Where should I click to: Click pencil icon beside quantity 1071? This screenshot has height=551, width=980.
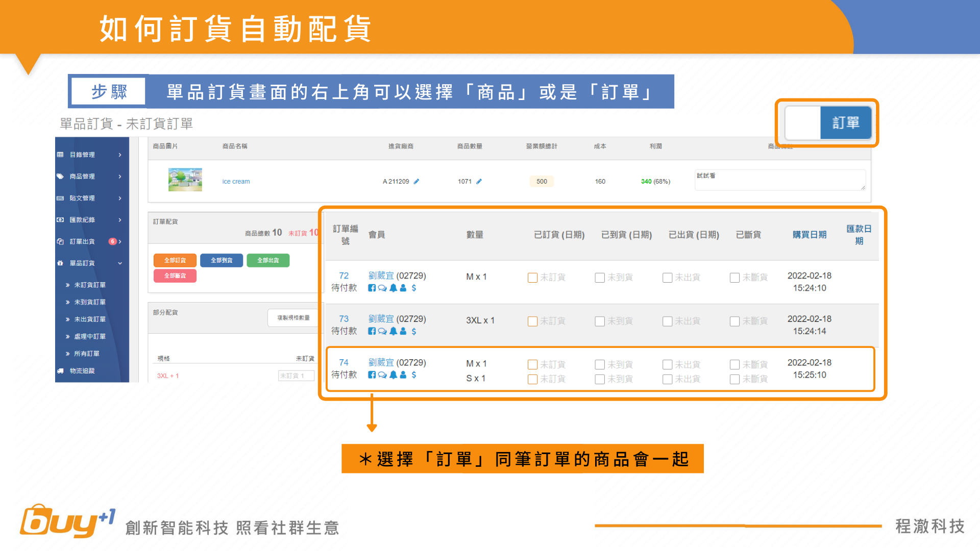coord(479,182)
